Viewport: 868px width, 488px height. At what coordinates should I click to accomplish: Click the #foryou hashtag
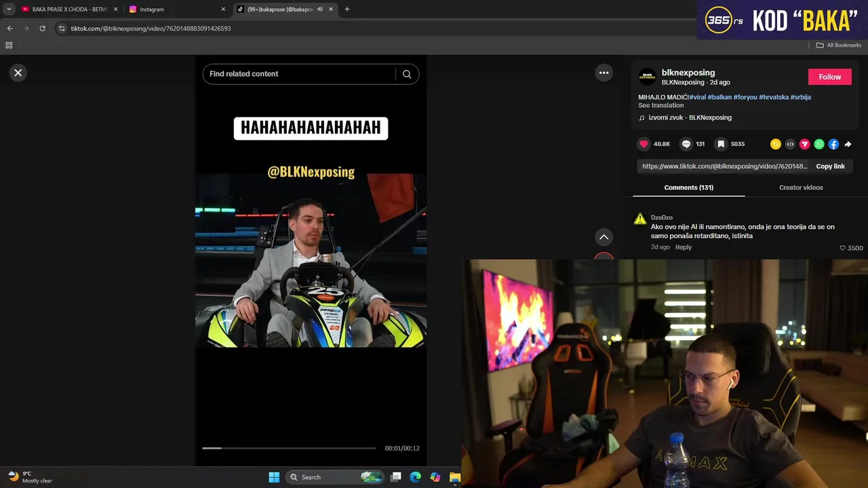pyautogui.click(x=745, y=97)
